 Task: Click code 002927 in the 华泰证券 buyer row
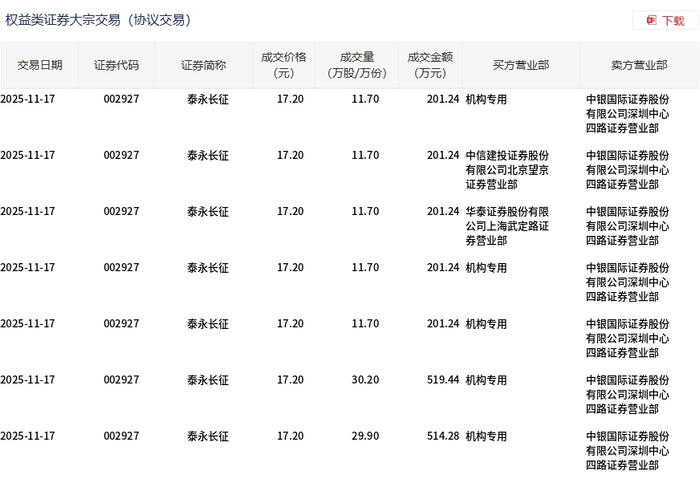pyautogui.click(x=121, y=212)
